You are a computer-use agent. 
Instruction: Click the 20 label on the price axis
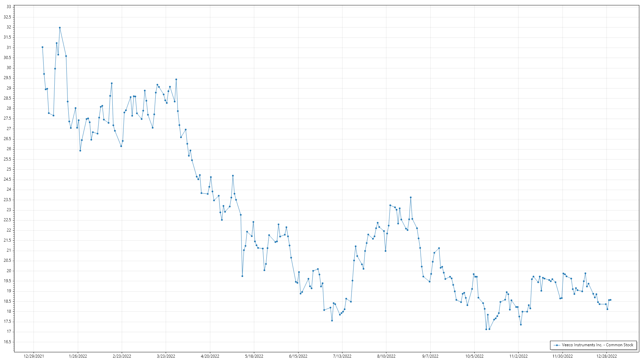pyautogui.click(x=9, y=271)
